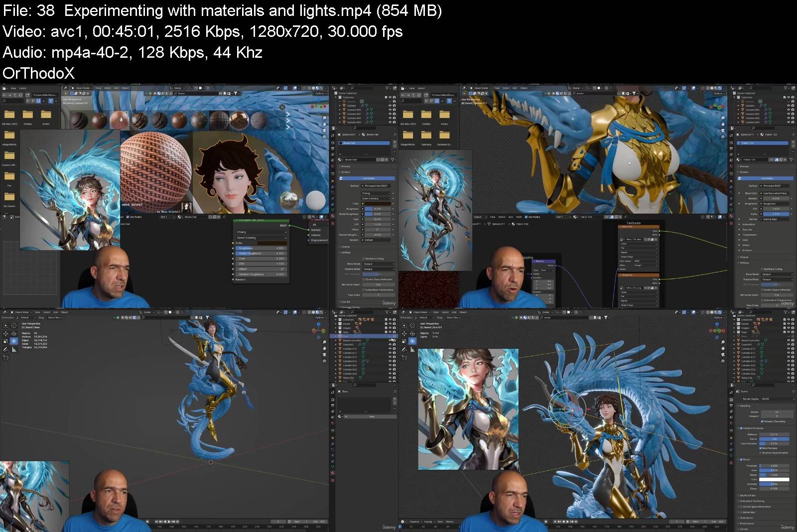Adjust Radial Roughness slider on the Hair BSDF node
The image size is (797, 532).
(262, 253)
